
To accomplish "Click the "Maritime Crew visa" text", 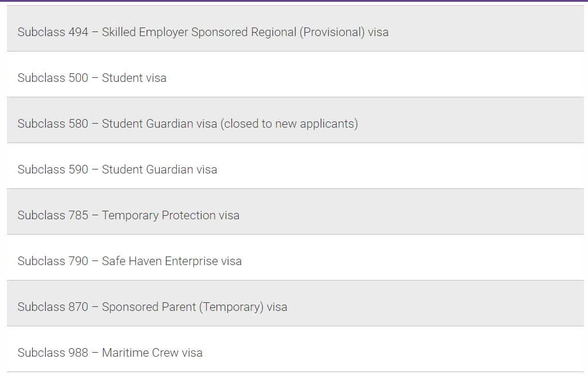I will (x=152, y=353).
